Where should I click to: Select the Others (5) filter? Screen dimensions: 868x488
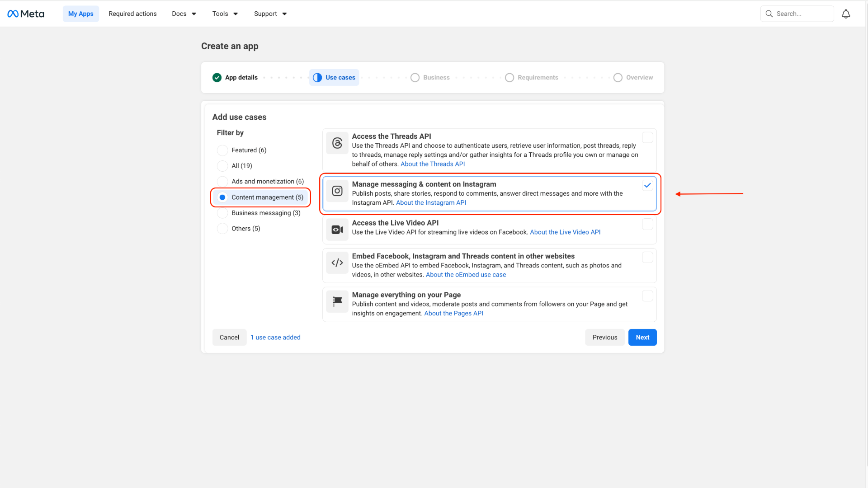pos(222,228)
